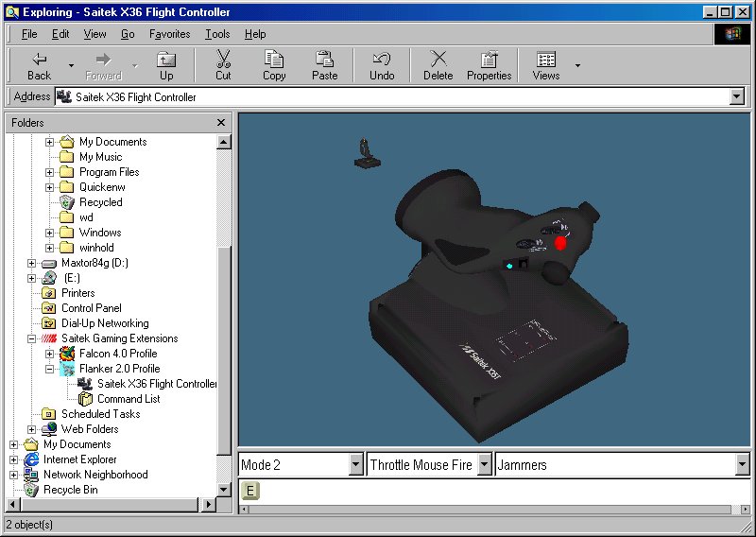
Task: Open Properties from the toolbar
Action: tap(489, 66)
